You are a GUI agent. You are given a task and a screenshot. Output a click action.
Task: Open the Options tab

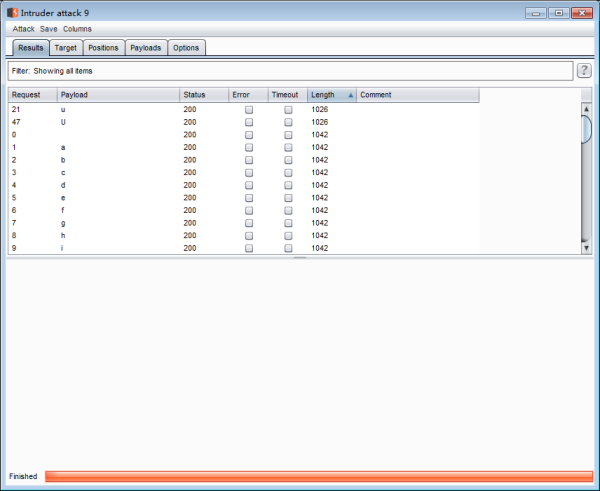tap(186, 47)
